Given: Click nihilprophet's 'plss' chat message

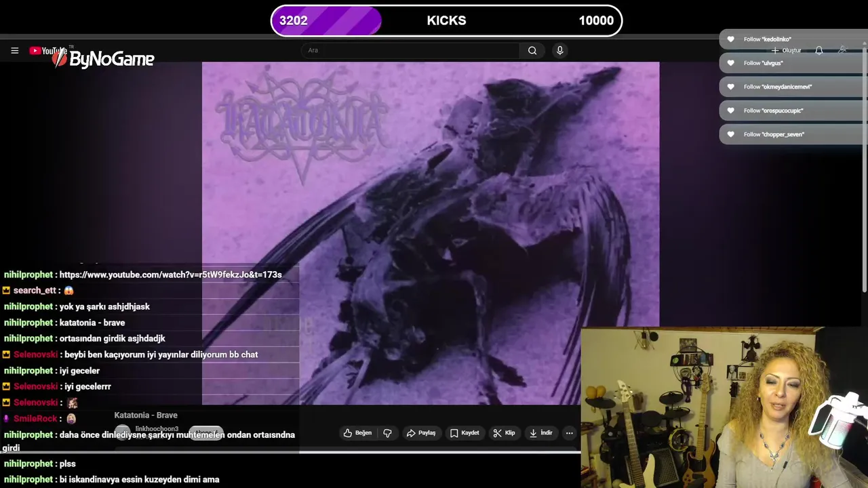Looking at the screenshot, I should tap(68, 464).
